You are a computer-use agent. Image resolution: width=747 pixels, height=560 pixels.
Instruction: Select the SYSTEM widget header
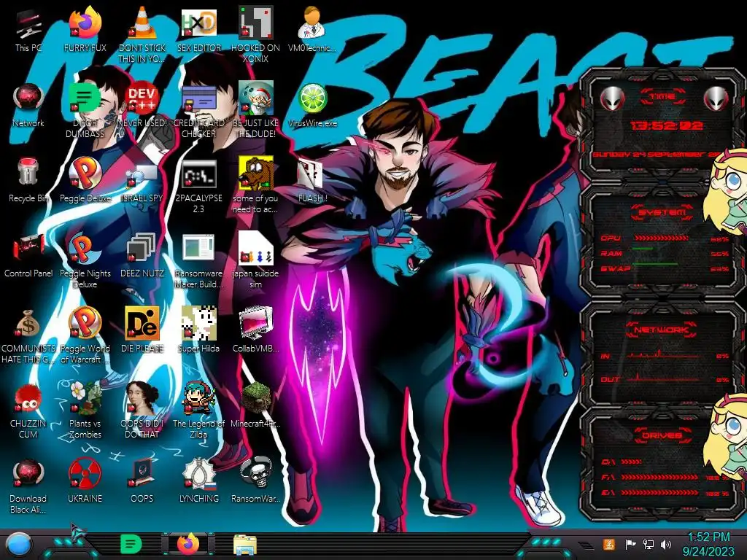pyautogui.click(x=662, y=212)
